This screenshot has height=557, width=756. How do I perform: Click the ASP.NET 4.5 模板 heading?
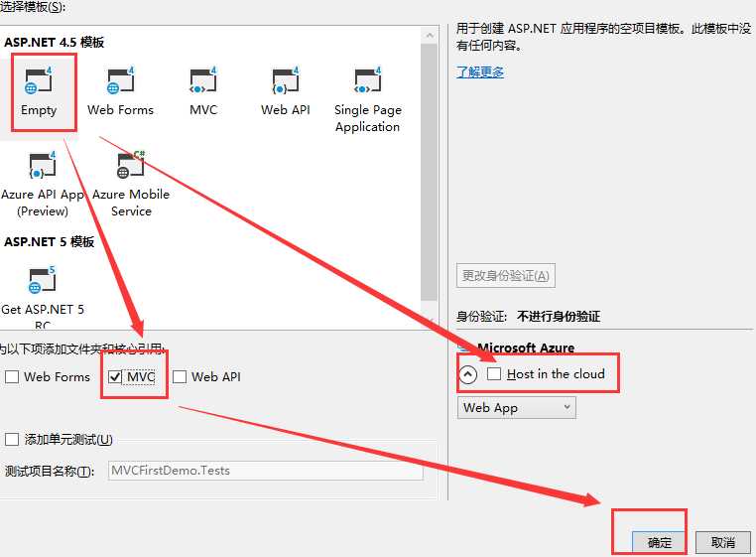[54, 42]
